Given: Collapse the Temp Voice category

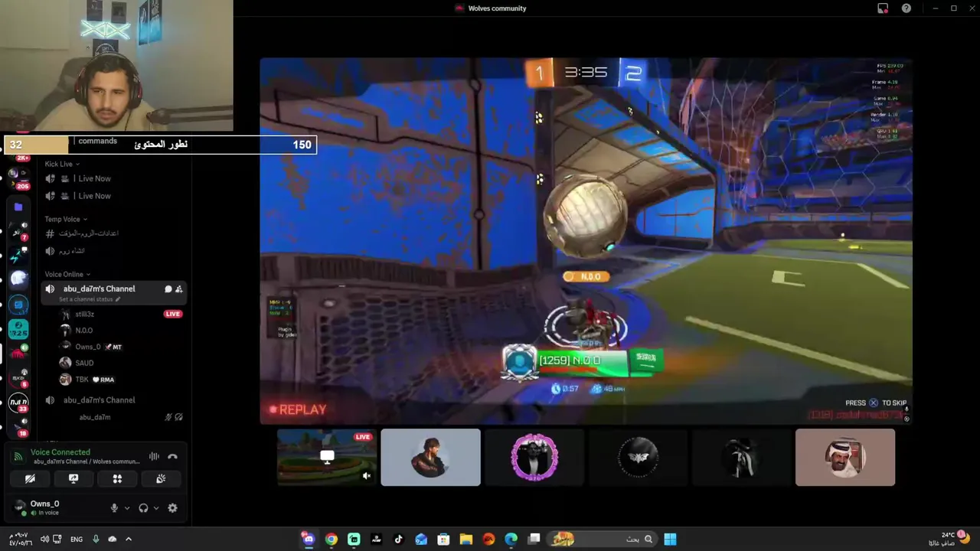Looking at the screenshot, I should coord(65,219).
